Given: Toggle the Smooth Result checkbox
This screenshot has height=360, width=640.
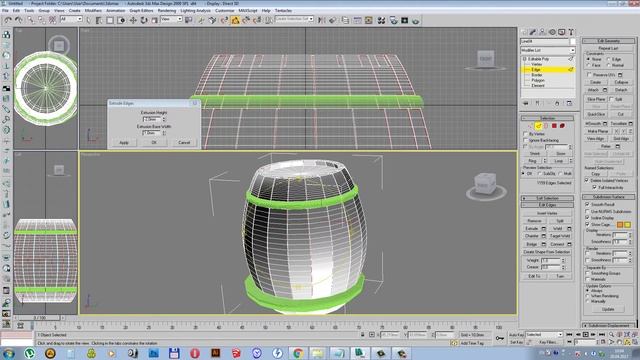Looking at the screenshot, I should click(587, 204).
